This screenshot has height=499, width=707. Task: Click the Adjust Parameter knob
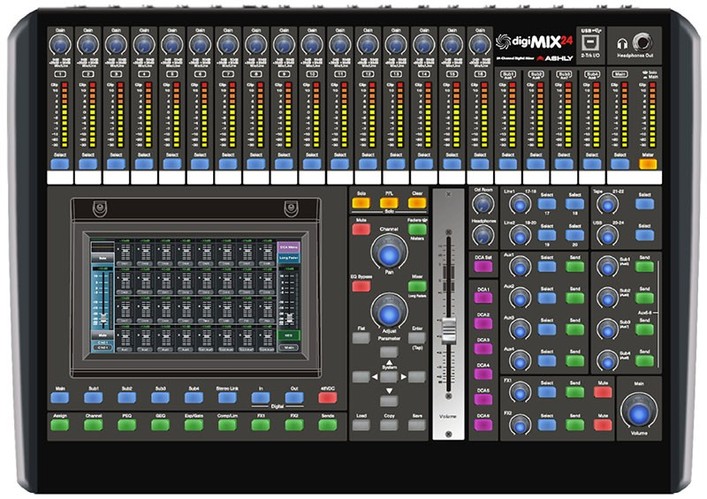tap(389, 312)
